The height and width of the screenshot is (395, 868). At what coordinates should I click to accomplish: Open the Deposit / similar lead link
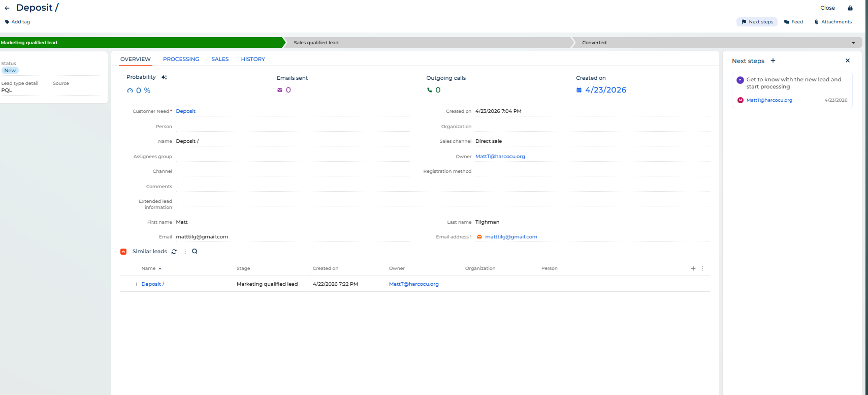pos(152,284)
